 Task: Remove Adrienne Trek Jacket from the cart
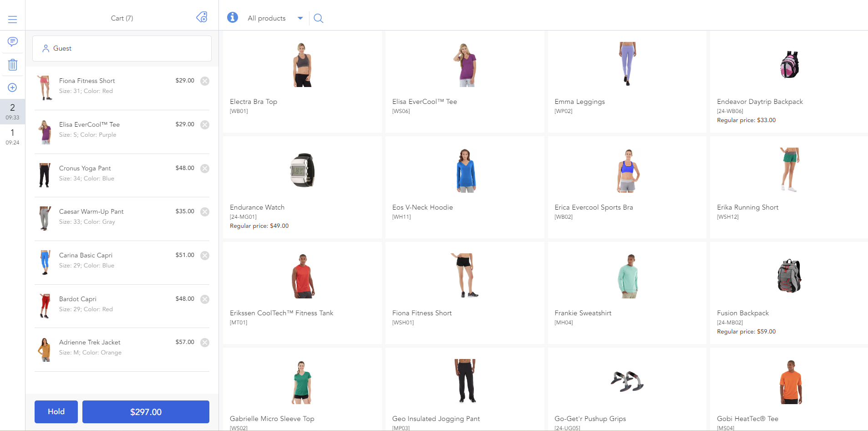(x=204, y=343)
